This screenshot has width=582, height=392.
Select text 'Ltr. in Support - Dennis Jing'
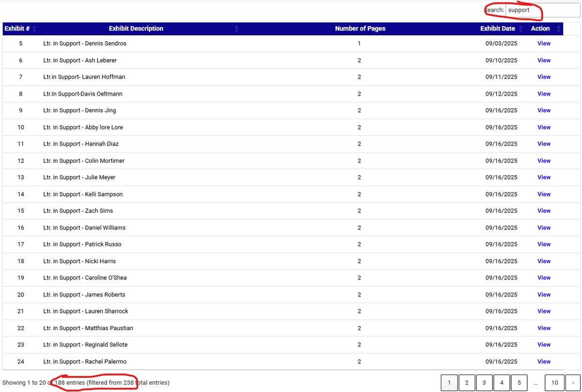[x=80, y=111]
